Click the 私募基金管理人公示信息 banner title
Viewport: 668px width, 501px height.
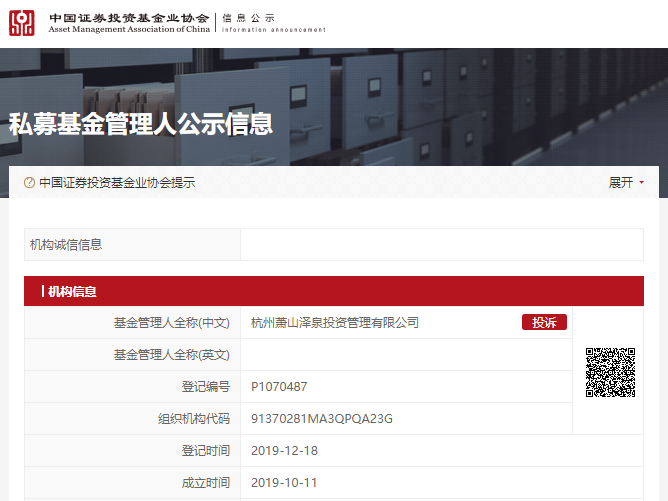pyautogui.click(x=141, y=124)
